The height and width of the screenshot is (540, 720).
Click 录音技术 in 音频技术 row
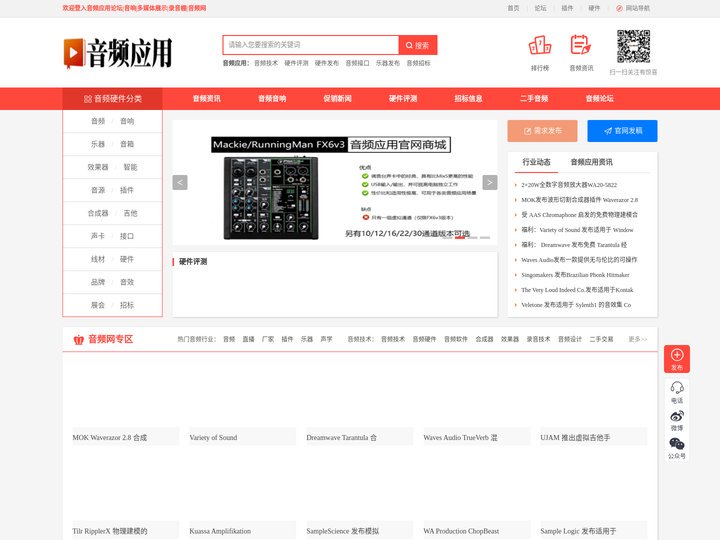[538, 339]
